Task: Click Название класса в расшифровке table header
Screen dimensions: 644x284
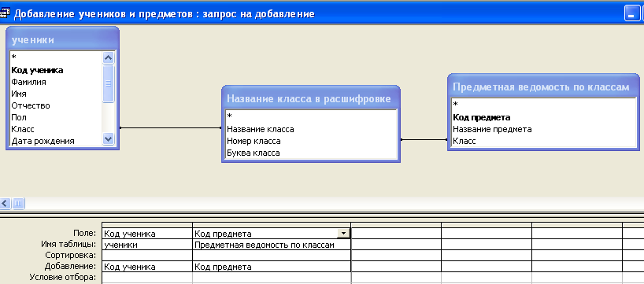Action: [311, 98]
